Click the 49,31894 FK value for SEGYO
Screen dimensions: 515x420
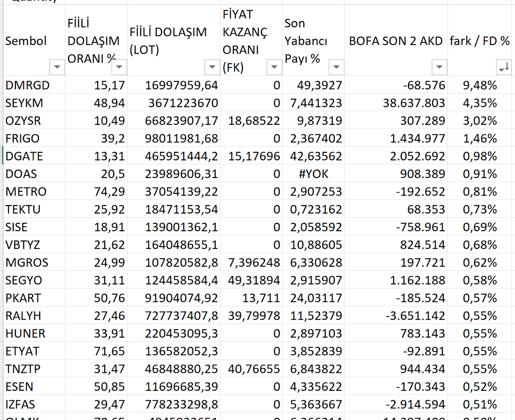pyautogui.click(x=251, y=280)
